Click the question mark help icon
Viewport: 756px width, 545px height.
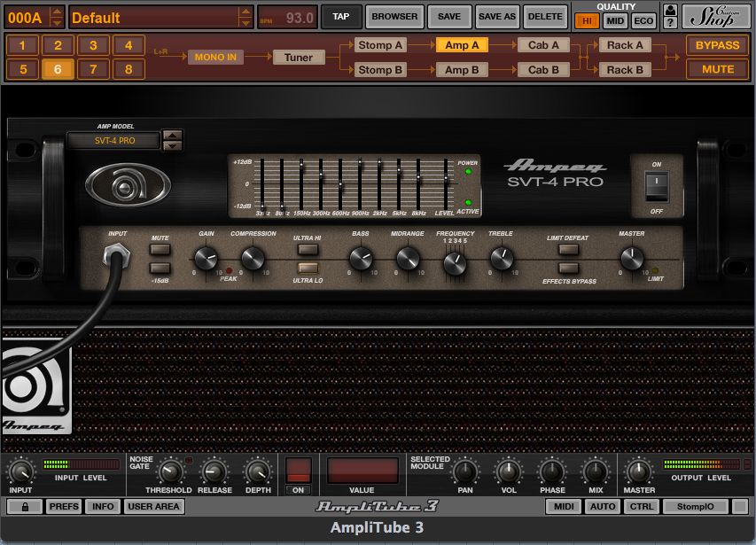pos(670,23)
